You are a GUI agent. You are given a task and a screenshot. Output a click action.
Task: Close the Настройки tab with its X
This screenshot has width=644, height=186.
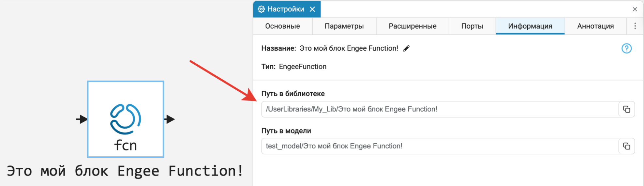pos(312,9)
